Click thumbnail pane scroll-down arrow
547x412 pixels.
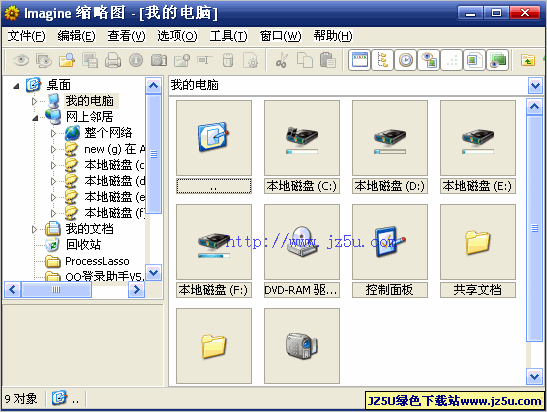[x=534, y=376]
